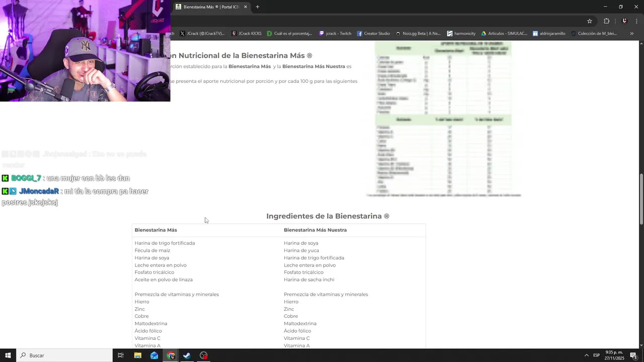Screen dimensions: 644x362
Task: Click the page vertical scrollbar thumb
Action: 641,199
